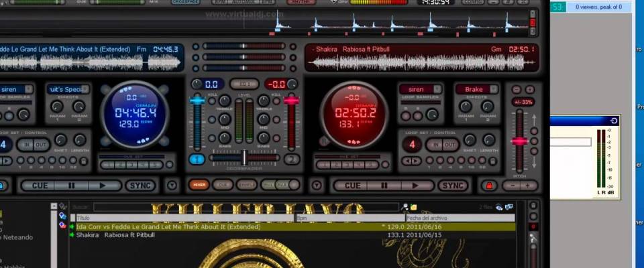Viewport: 644px width, 268px height.
Task: Click the right deck pitch slider handle
Action: point(519,141)
